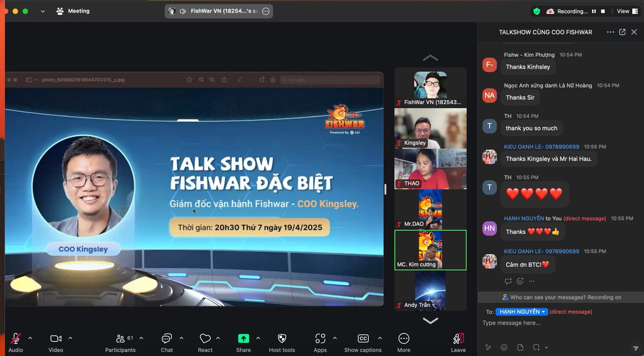
Task: Select THAO video thumbnail
Action: tap(430, 169)
